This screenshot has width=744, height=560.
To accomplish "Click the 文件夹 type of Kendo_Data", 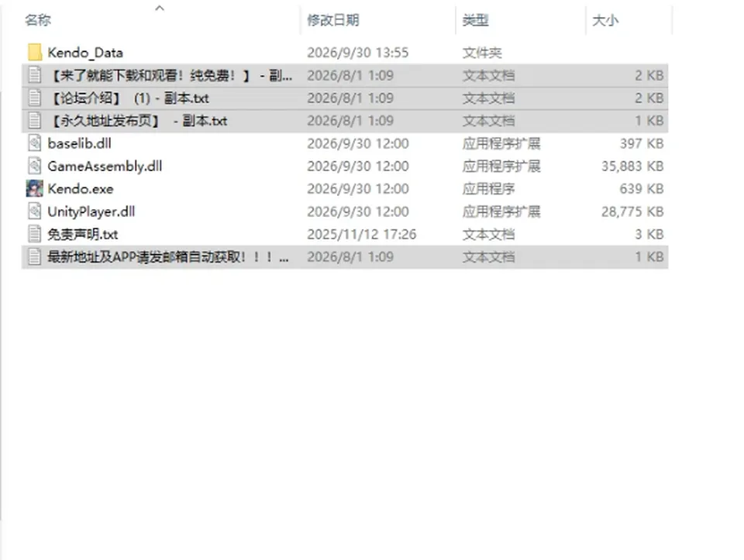I will [x=482, y=53].
